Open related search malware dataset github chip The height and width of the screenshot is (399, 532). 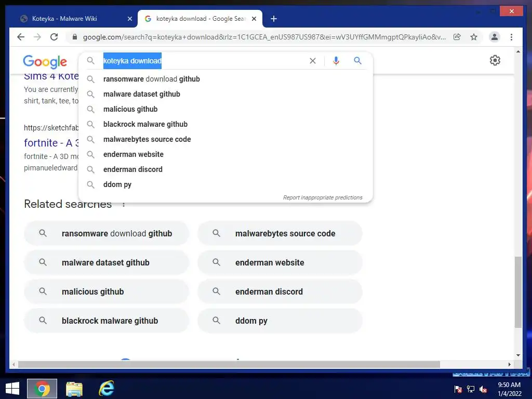[106, 262]
